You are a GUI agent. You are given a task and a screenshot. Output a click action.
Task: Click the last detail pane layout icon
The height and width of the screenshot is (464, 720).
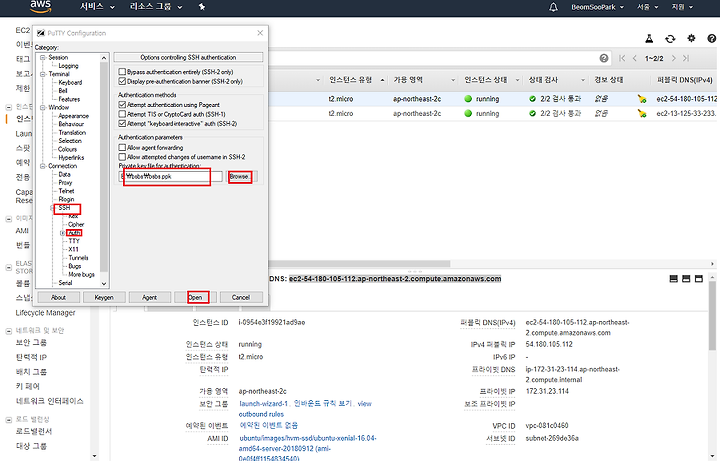698,279
